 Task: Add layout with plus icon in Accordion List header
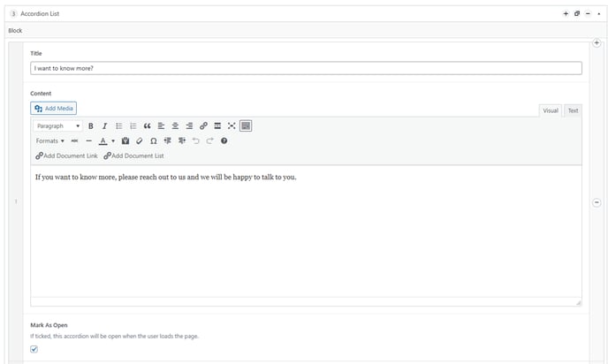(566, 13)
